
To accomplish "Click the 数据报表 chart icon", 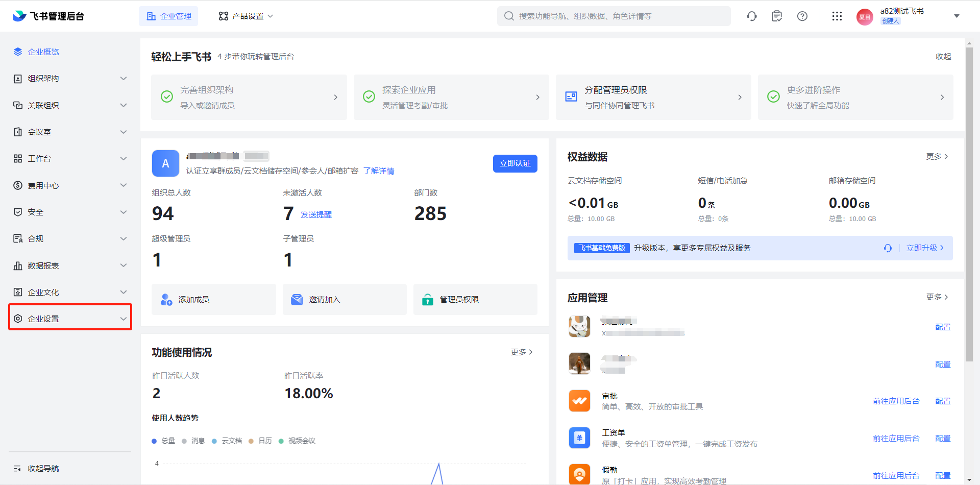I will point(18,265).
